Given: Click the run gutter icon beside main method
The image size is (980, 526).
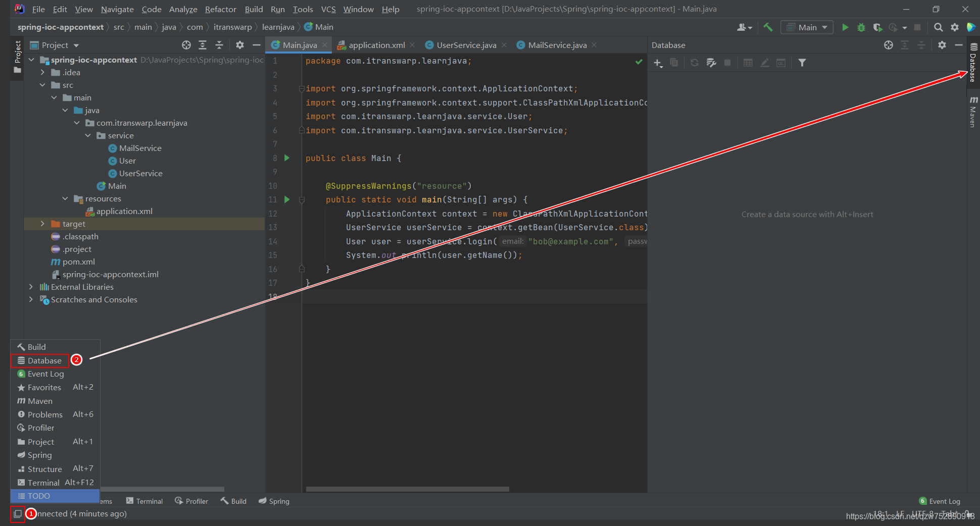Looking at the screenshot, I should pos(287,199).
